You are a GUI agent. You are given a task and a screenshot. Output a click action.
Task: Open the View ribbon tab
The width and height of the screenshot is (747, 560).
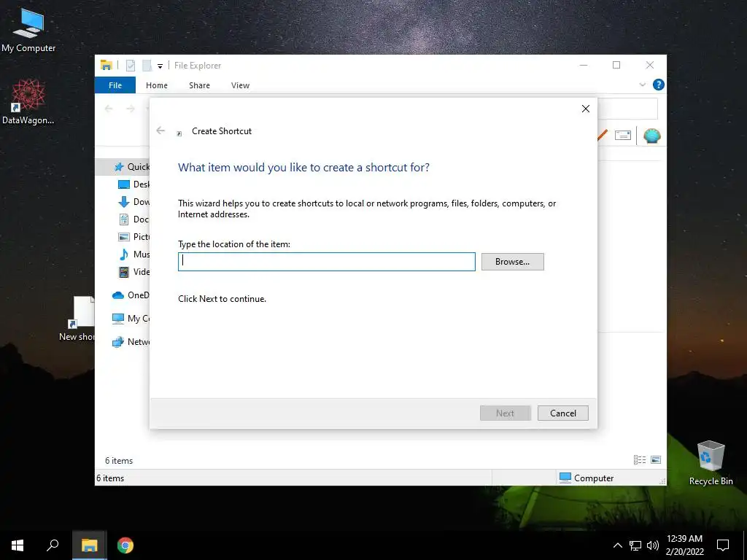(240, 85)
